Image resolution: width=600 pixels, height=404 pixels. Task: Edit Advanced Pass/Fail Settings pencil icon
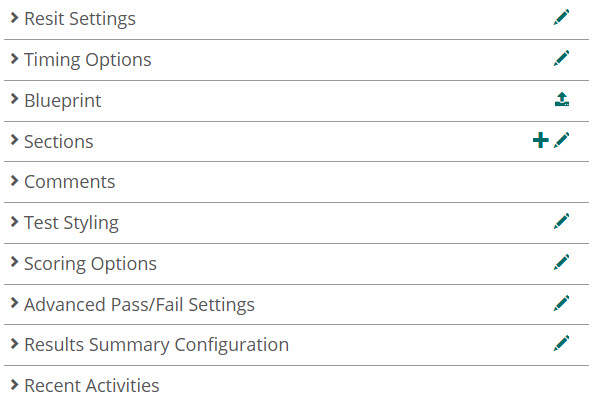coord(562,303)
